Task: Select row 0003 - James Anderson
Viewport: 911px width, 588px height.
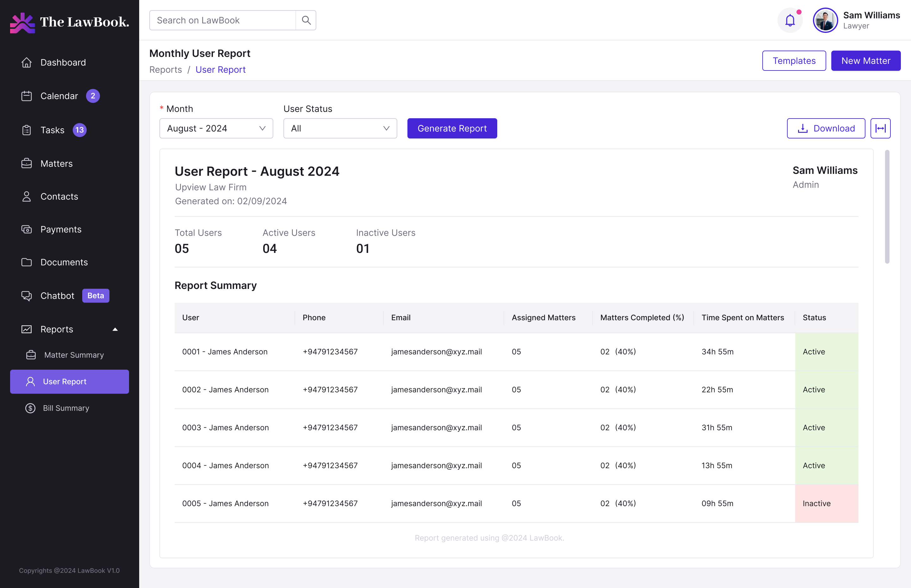Action: [x=517, y=428]
